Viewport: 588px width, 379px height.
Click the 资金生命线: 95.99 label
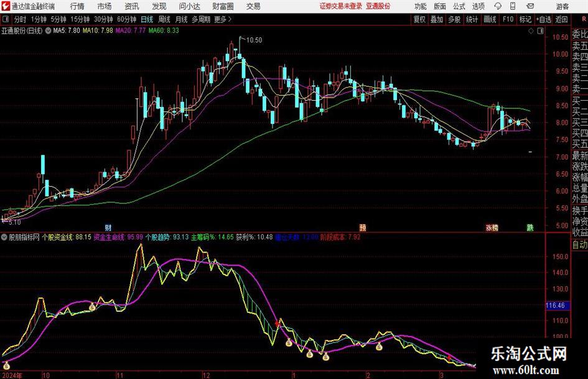coord(118,237)
